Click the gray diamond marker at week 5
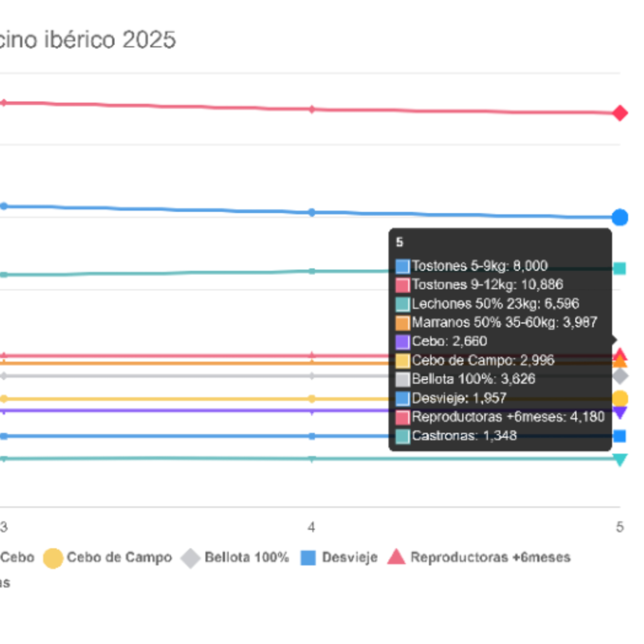This screenshot has height=644, width=644. pyautogui.click(x=620, y=376)
